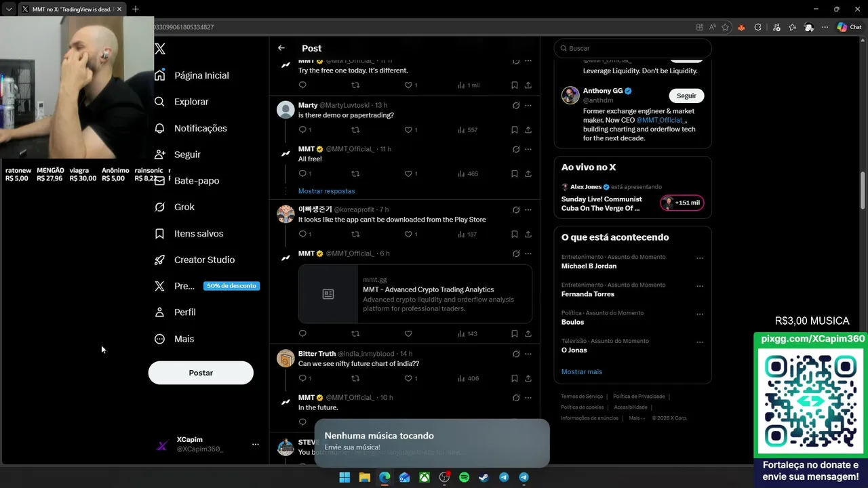The height and width of the screenshot is (488, 868).
Task: Repost the MMT post with mmt.gg card
Action: click(355, 333)
